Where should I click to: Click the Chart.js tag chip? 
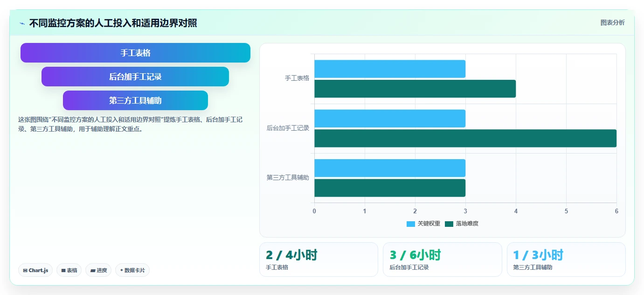coord(35,270)
